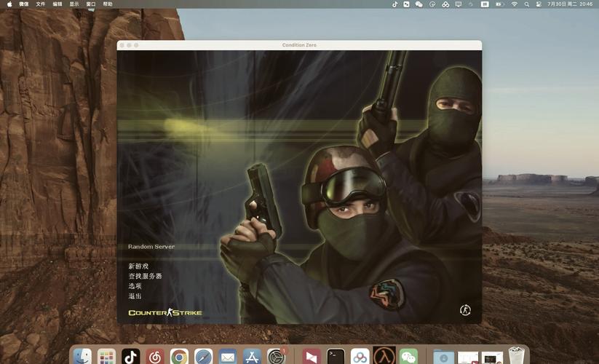Viewport: 599px width, 364px height.
Task: Open NetEase Music from the Dock
Action: coord(155,356)
